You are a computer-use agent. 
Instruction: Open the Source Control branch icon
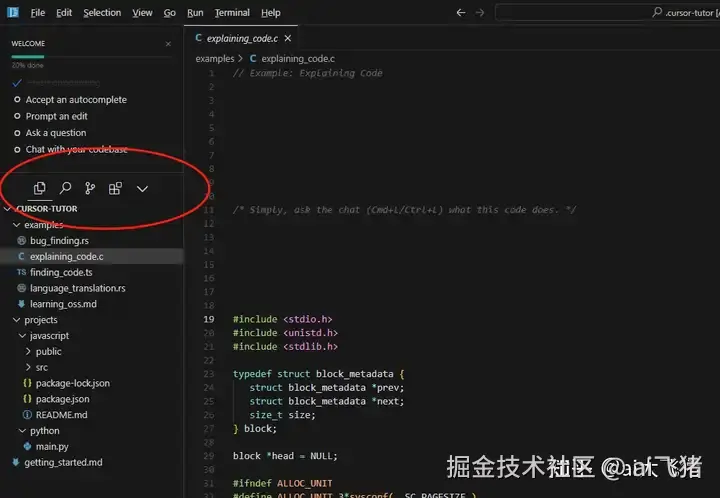point(90,188)
